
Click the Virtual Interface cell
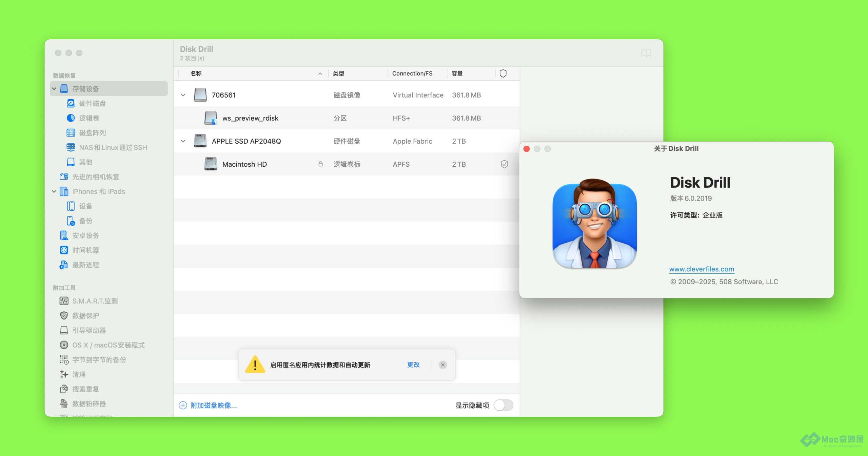[x=418, y=95]
